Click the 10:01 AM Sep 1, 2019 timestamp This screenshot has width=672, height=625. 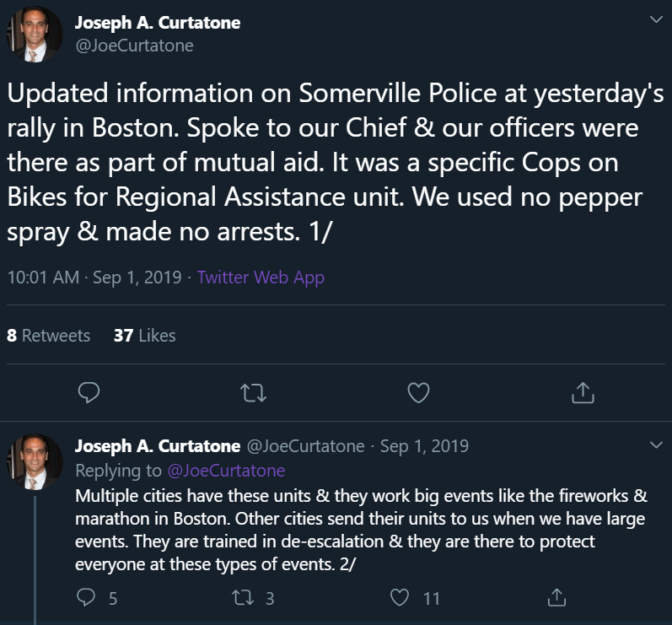pyautogui.click(x=94, y=277)
